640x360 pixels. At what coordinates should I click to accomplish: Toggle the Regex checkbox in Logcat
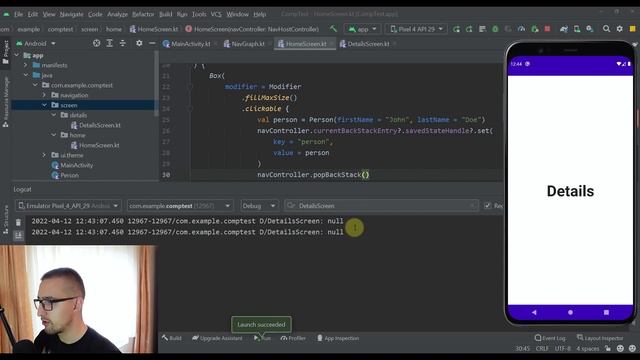click(487, 205)
